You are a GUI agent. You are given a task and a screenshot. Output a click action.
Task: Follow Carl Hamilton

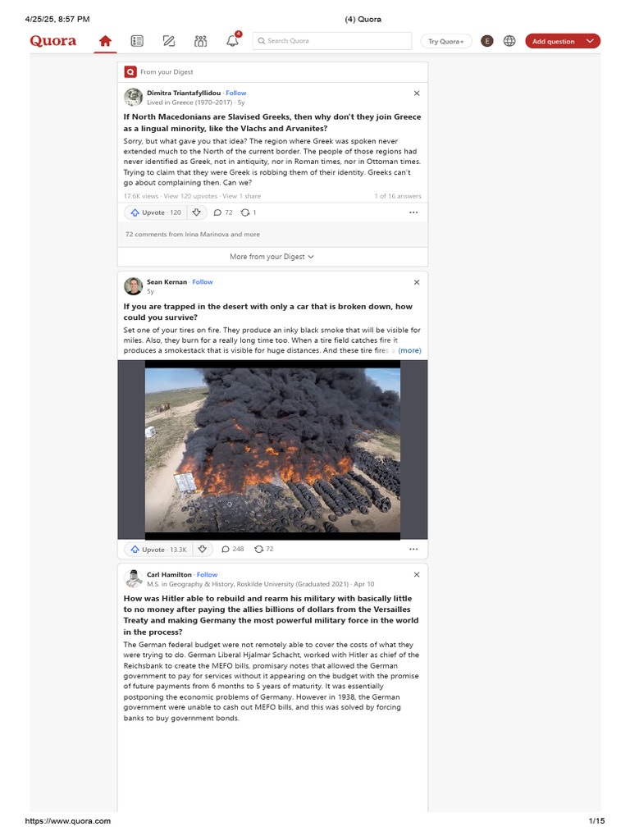207,575
